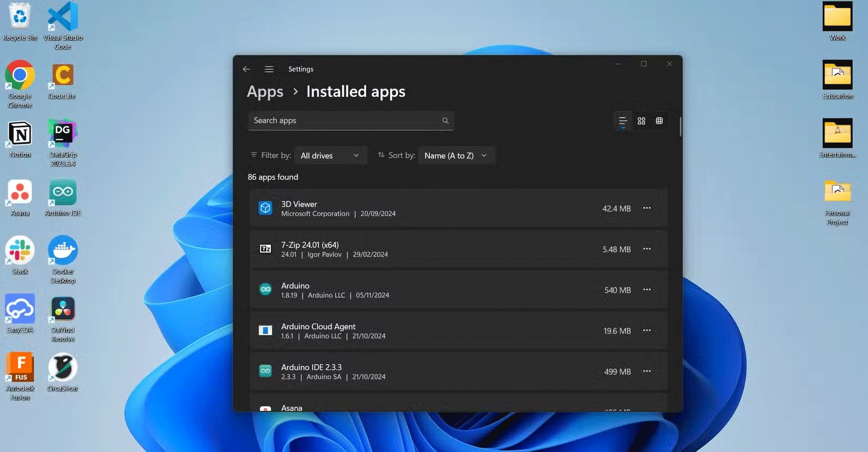This screenshot has width=868, height=452.
Task: Switch to table view layout
Action: pyautogui.click(x=659, y=121)
